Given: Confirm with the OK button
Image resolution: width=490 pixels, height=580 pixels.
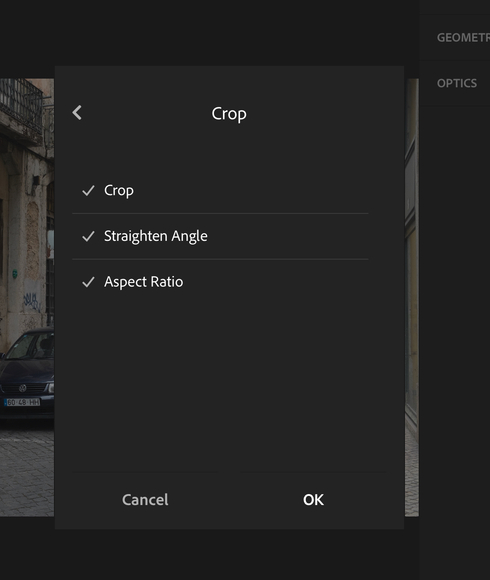Looking at the screenshot, I should pyautogui.click(x=314, y=500).
